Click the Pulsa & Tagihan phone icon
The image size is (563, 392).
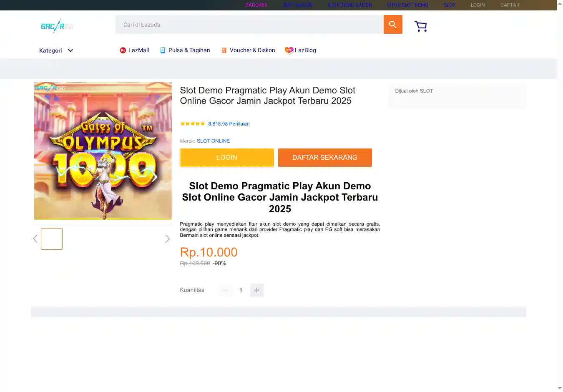[x=163, y=50]
